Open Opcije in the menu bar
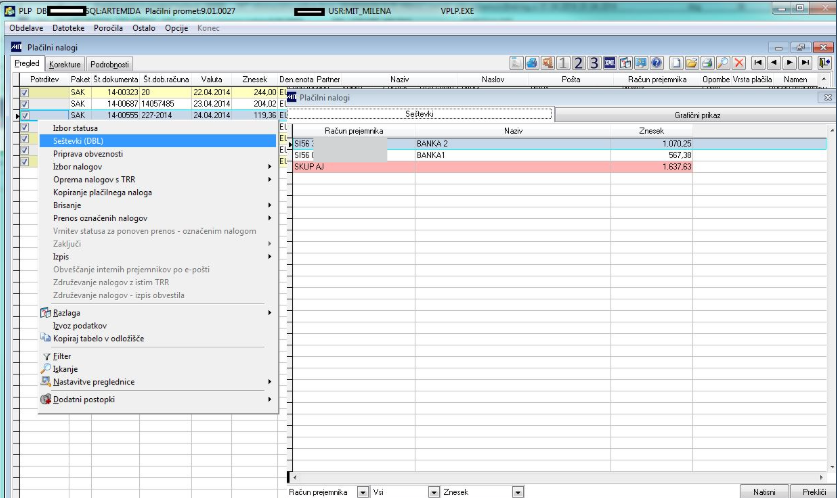The image size is (837, 498). click(176, 28)
